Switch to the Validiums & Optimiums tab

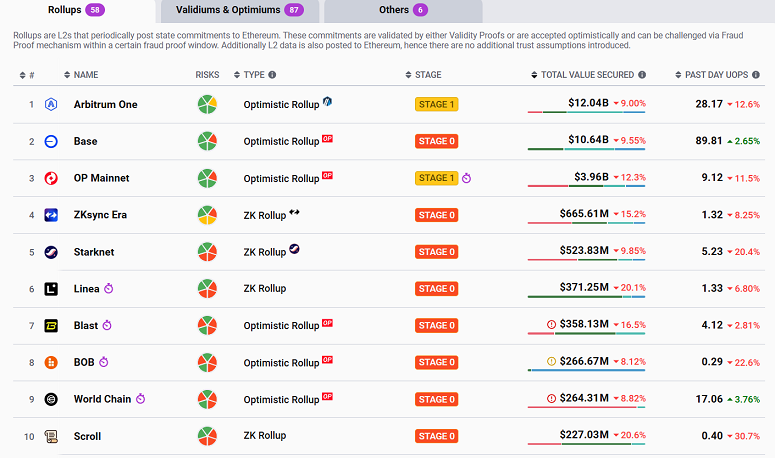pyautogui.click(x=239, y=10)
